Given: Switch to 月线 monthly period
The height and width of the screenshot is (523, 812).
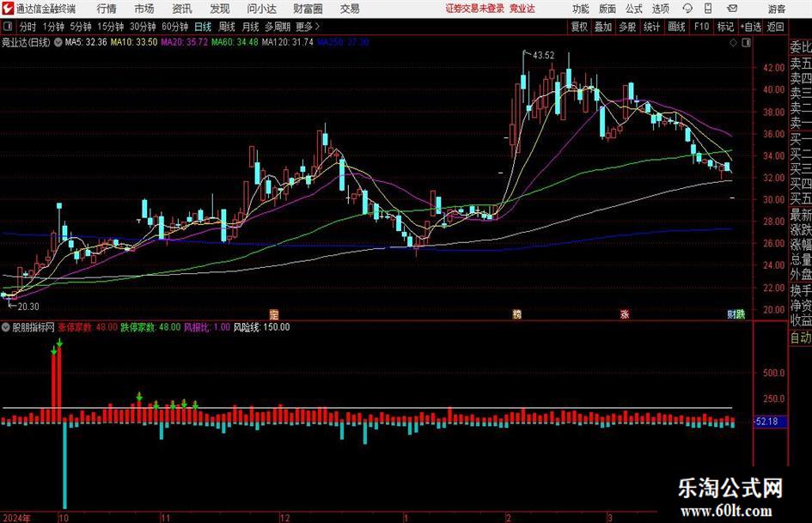Looking at the screenshot, I should click(x=251, y=27).
